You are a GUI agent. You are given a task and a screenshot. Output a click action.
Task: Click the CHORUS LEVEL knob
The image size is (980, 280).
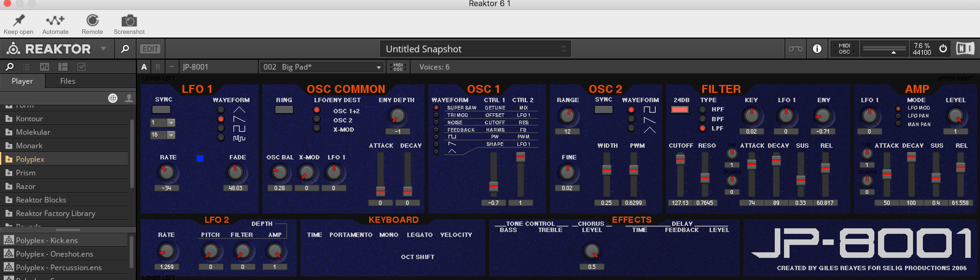coord(592,251)
